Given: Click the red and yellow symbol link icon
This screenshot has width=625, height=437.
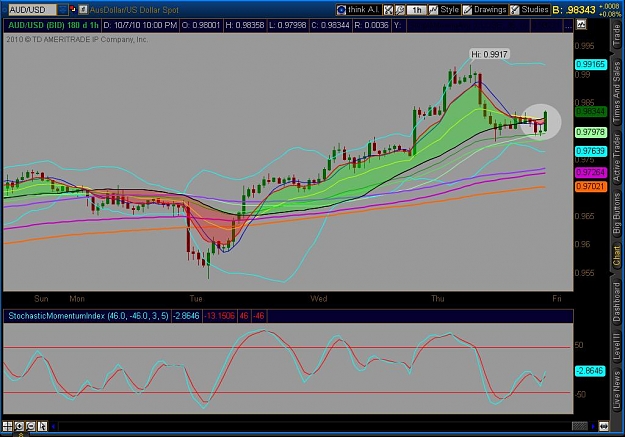Looking at the screenshot, I should coord(73,9).
